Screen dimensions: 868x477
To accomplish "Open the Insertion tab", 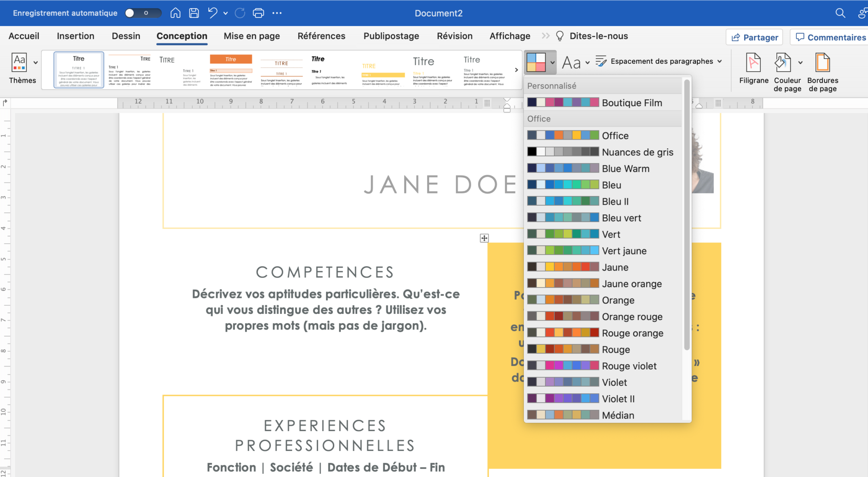I will click(76, 36).
